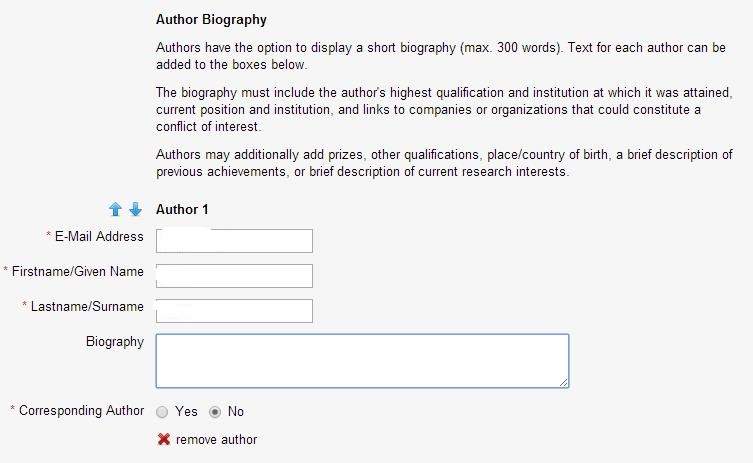This screenshot has height=463, width=753.
Task: Click the red X remove icon
Action: point(164,440)
